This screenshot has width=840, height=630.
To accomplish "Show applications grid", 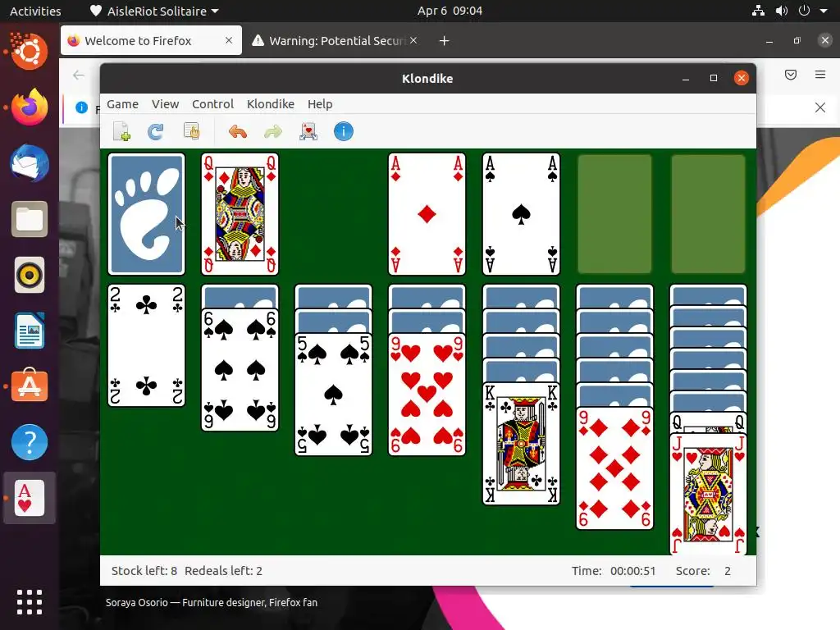I will [30, 602].
